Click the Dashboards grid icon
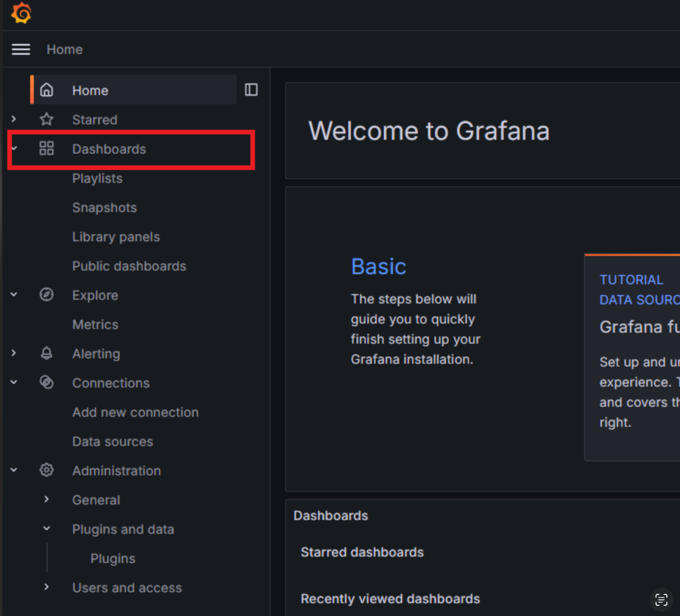Screen dimensions: 680x616 click(x=47, y=149)
